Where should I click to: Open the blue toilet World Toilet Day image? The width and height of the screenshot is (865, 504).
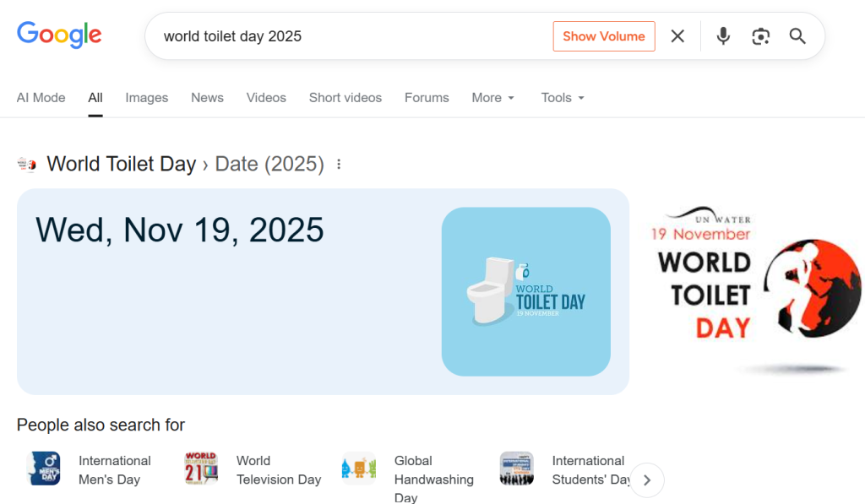(525, 292)
